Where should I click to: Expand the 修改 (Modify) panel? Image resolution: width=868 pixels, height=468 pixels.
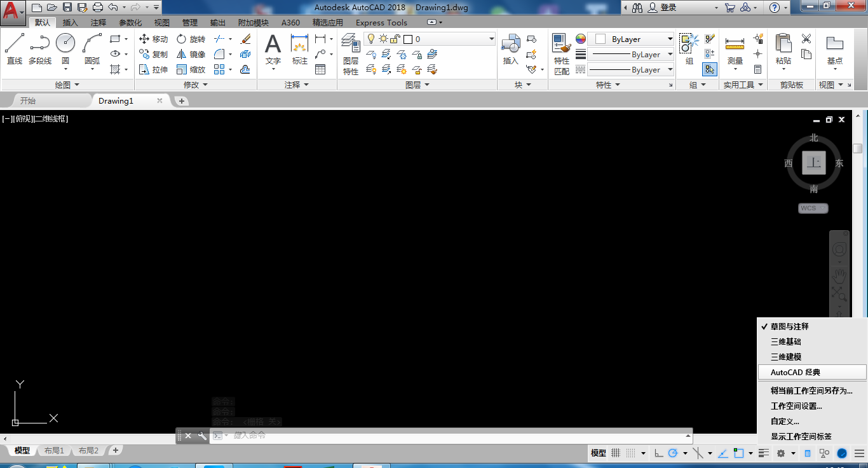coord(195,85)
